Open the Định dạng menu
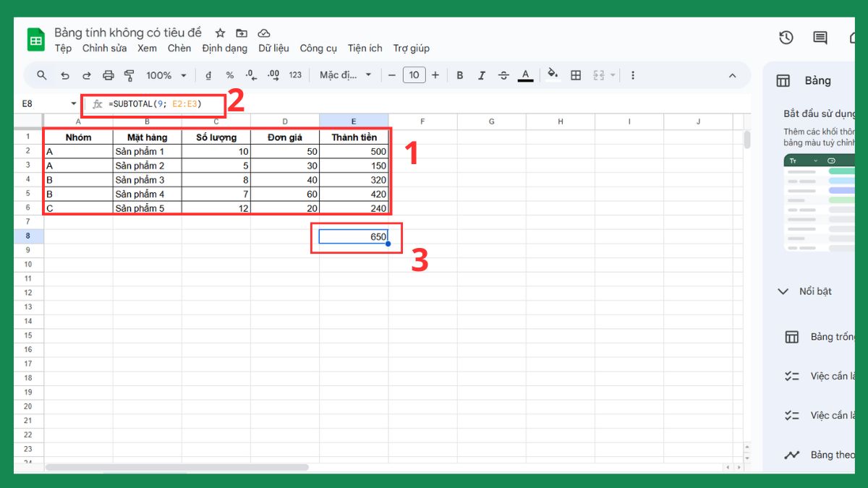The height and width of the screenshot is (488, 868). coord(225,48)
